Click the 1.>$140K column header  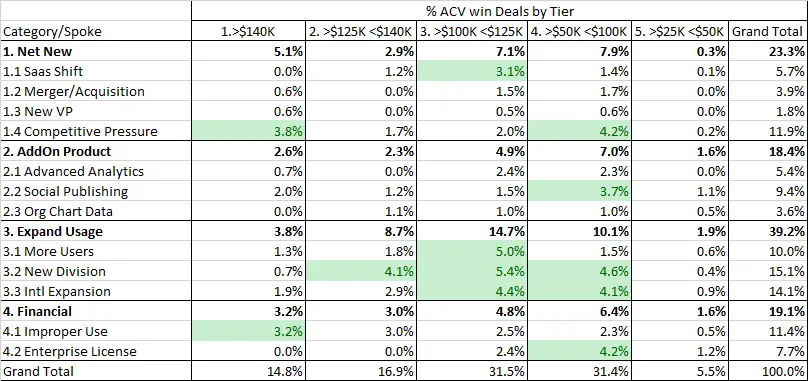click(248, 31)
